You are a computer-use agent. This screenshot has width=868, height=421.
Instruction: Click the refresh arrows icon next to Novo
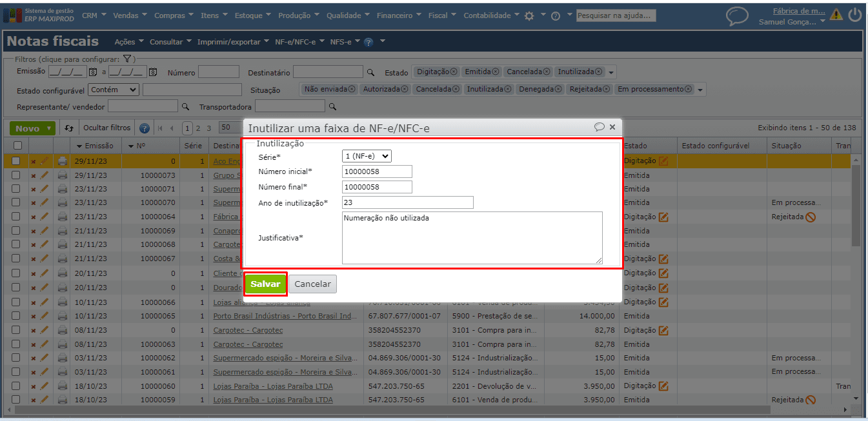point(69,128)
